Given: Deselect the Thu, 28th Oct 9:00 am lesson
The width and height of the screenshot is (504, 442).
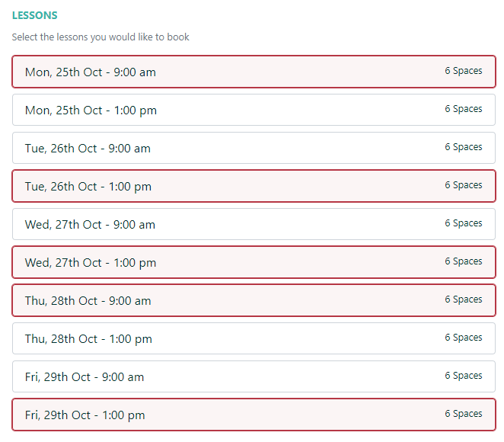Looking at the screenshot, I should 254,300.
